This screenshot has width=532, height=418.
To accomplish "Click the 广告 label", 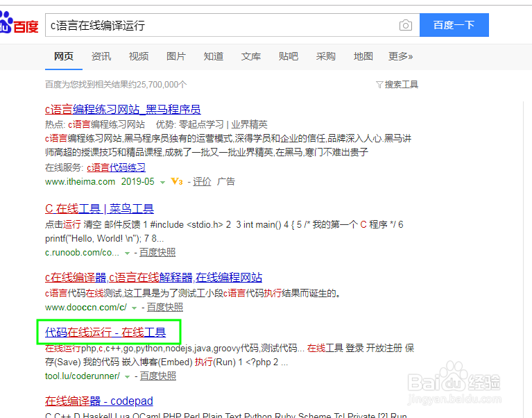I will click(x=226, y=182).
